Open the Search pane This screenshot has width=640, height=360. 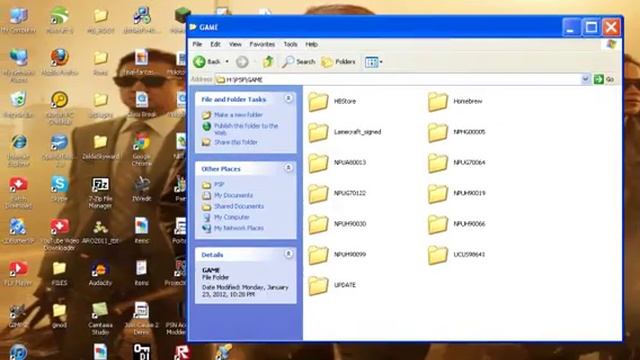click(x=299, y=62)
